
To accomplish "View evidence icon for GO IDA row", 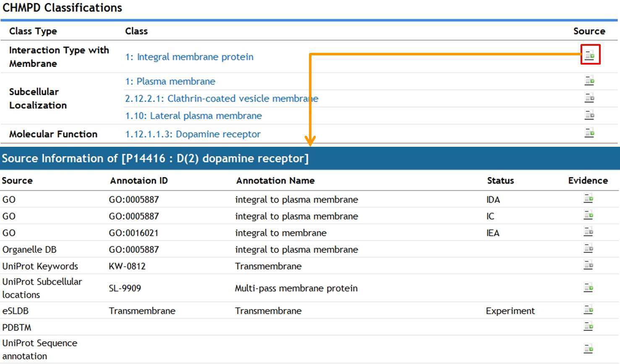I will pos(588,198).
